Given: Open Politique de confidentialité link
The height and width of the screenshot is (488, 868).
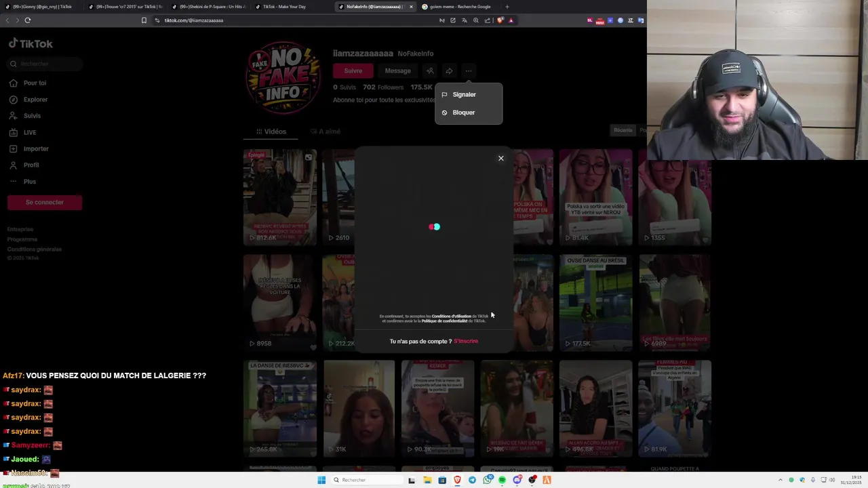Looking at the screenshot, I should (x=444, y=321).
